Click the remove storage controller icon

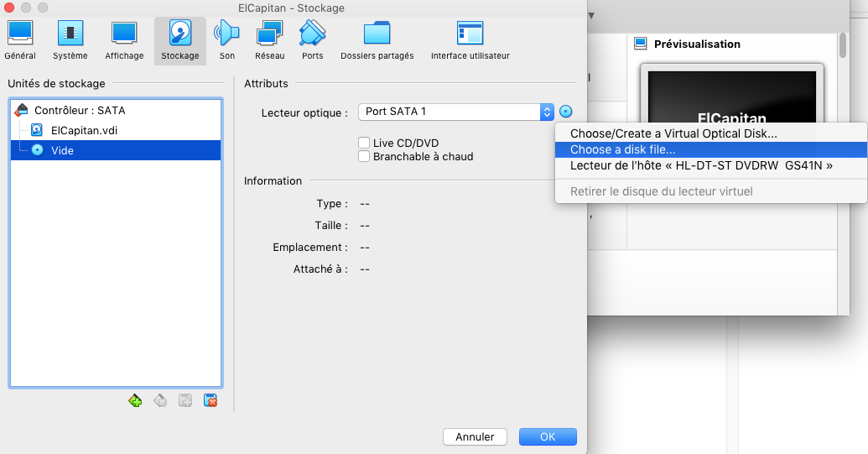coord(160,400)
